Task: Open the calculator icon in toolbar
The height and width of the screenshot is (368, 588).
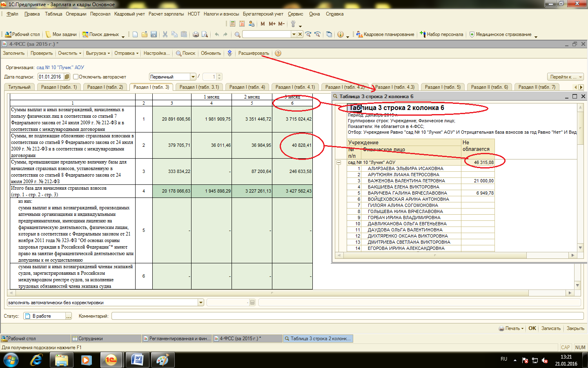Action: pos(232,24)
